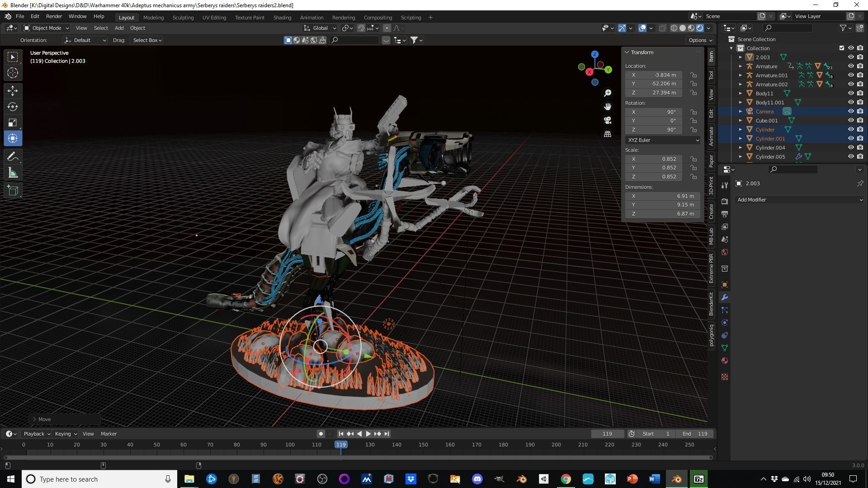
Task: Open the Object menu in viewport header
Action: [x=137, y=28]
